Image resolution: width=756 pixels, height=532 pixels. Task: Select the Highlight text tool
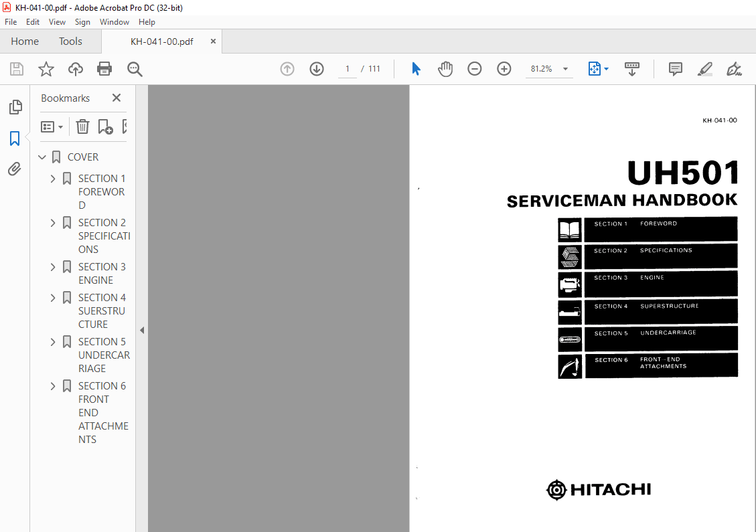pyautogui.click(x=704, y=69)
